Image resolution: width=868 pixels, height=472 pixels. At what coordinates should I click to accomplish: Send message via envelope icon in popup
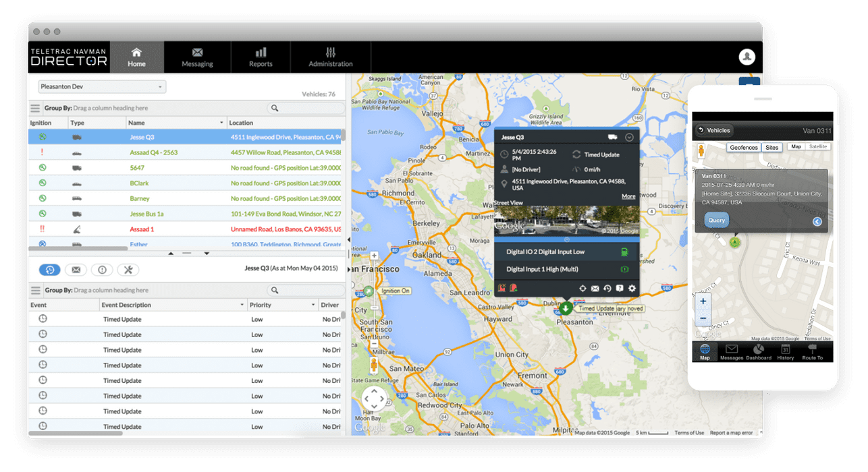tap(595, 289)
